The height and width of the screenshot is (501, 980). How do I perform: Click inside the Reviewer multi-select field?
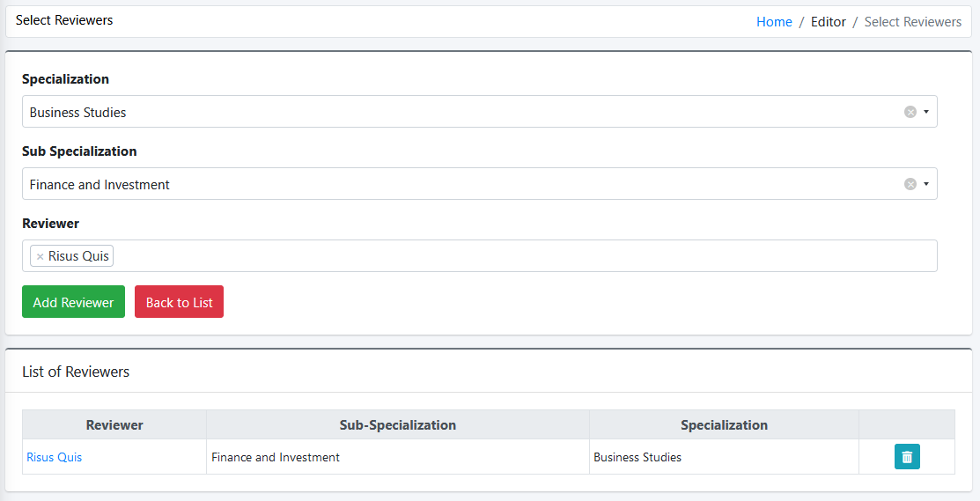tap(525, 255)
